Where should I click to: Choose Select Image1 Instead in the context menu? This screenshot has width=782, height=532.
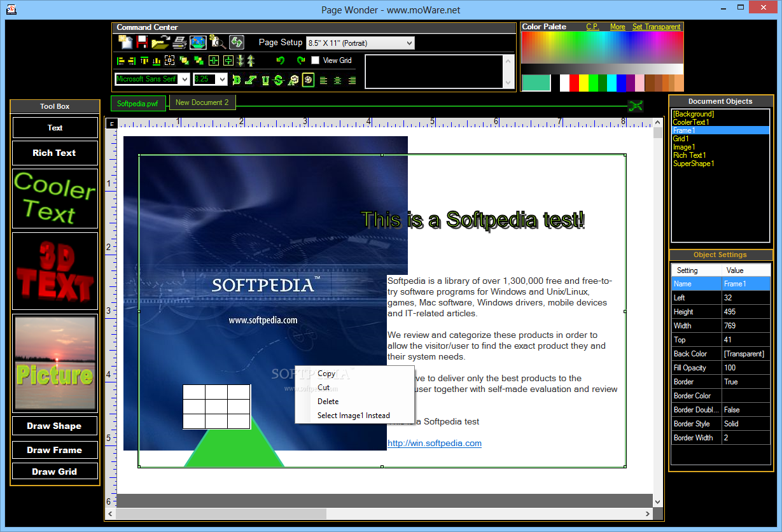point(354,416)
